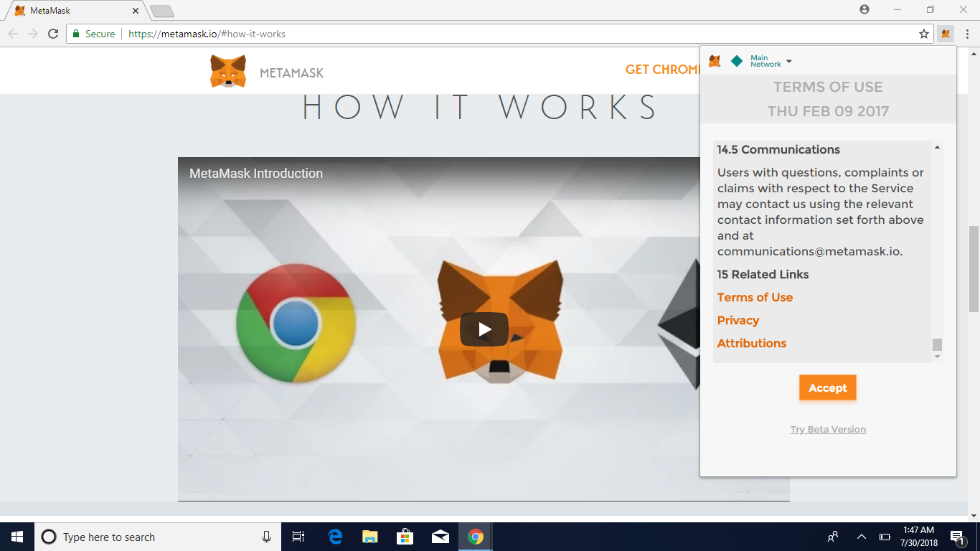
Task: Expand hidden icons in the system tray
Action: 860,537
